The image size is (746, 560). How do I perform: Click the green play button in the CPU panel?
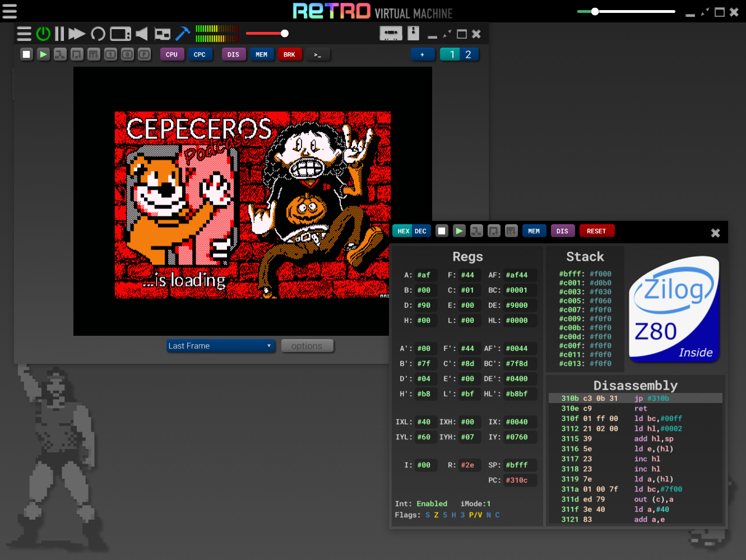pos(459,231)
